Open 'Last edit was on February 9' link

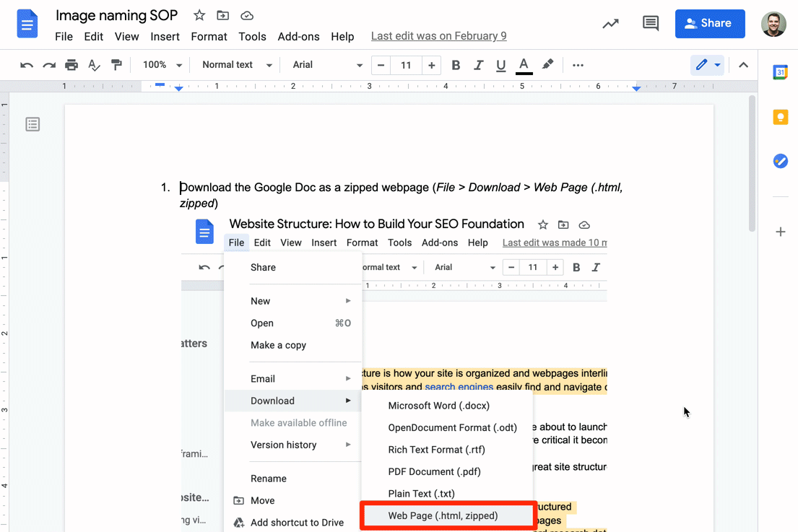coord(438,36)
